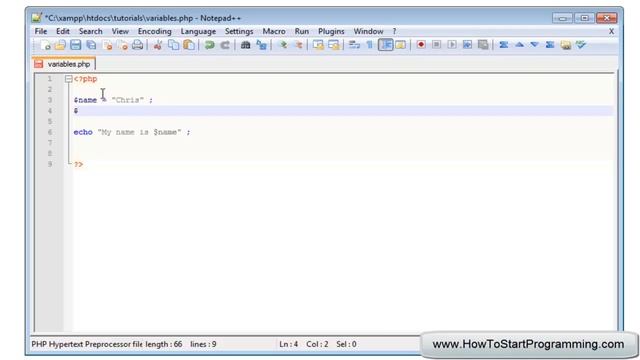Open the View menu
This screenshot has width=640, height=360.
point(120,31)
